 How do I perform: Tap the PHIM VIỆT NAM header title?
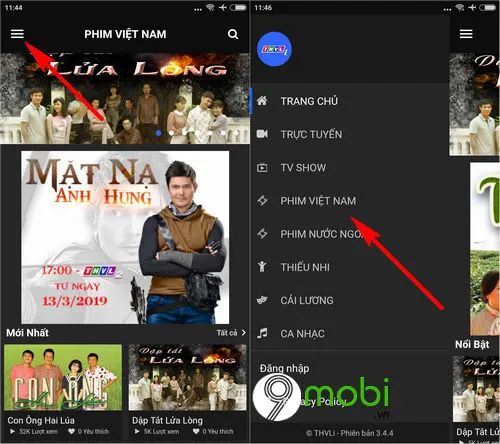[x=125, y=34]
